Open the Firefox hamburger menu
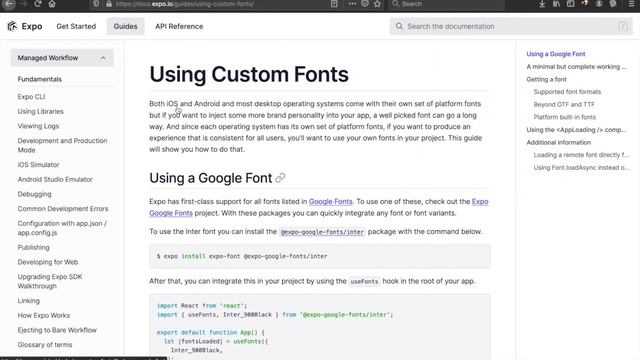Screen dimensions: 640x360 click(x=631, y=4)
